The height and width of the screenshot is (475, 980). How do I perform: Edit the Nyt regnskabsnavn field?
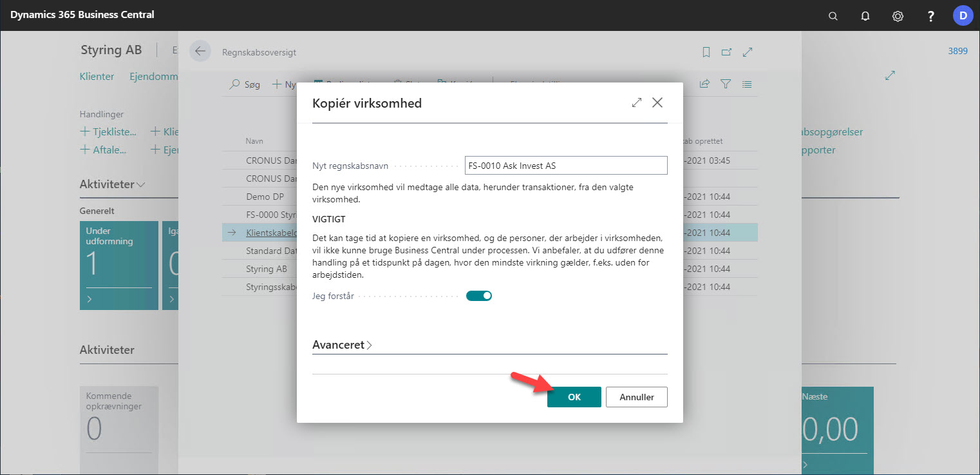566,166
